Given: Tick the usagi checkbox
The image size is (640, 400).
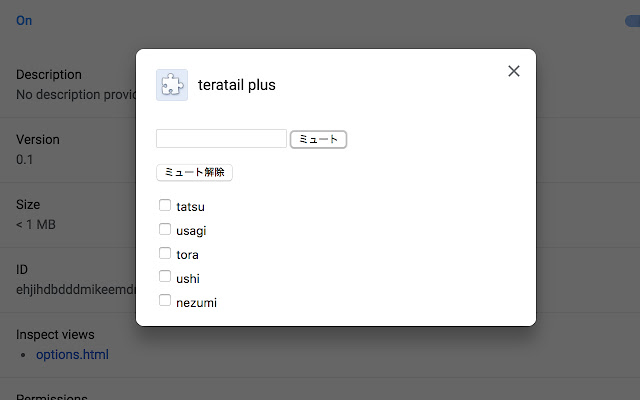Looking at the screenshot, I should click(x=165, y=230).
